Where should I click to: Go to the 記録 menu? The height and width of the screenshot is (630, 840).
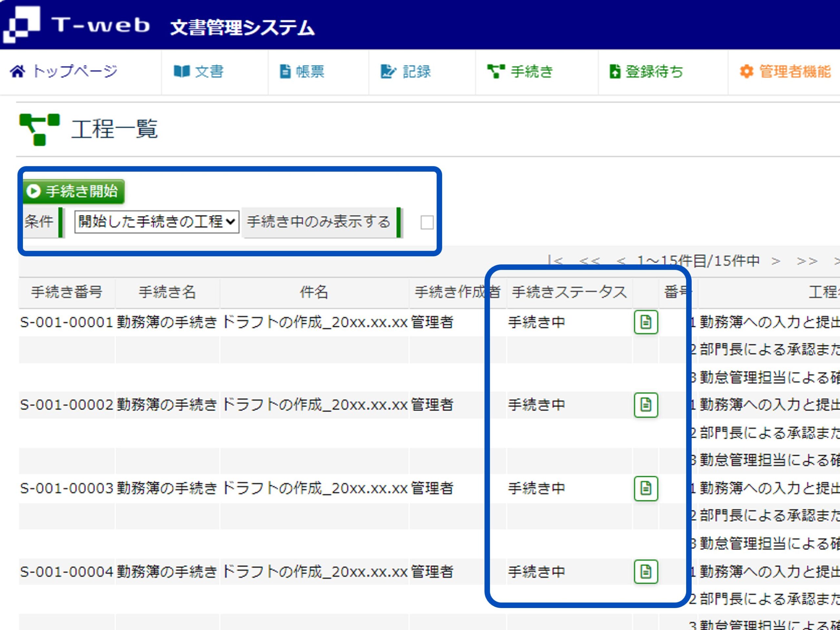pos(406,72)
